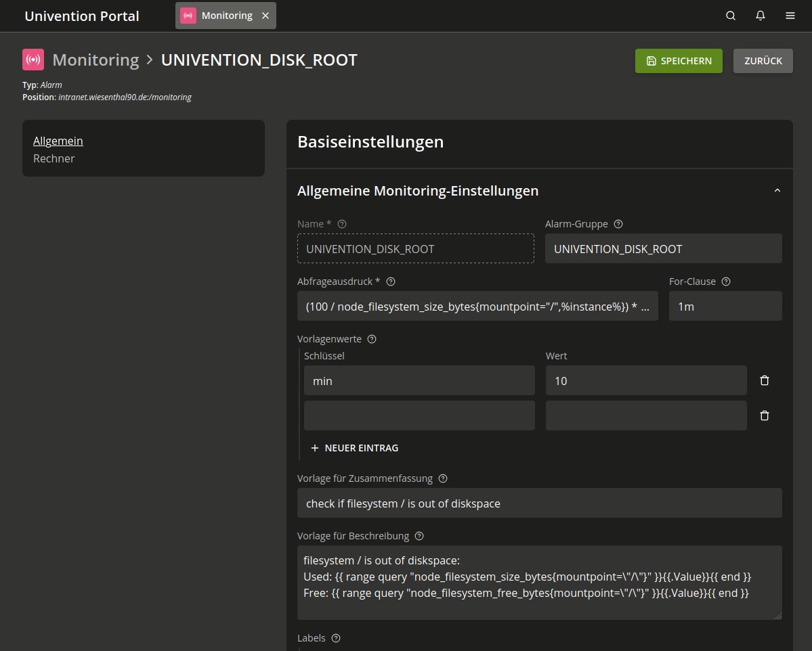Click the UNIVENTION_DISK_ROOT page title
812x651 pixels.
click(259, 60)
